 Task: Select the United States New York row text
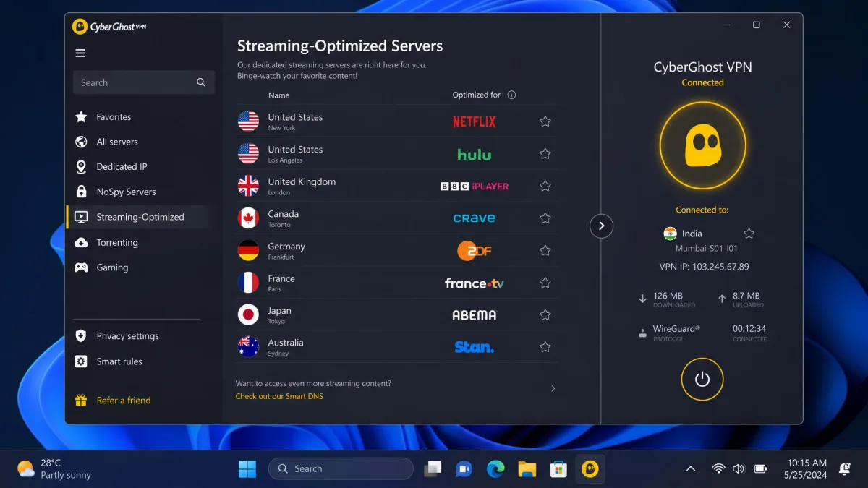click(295, 121)
